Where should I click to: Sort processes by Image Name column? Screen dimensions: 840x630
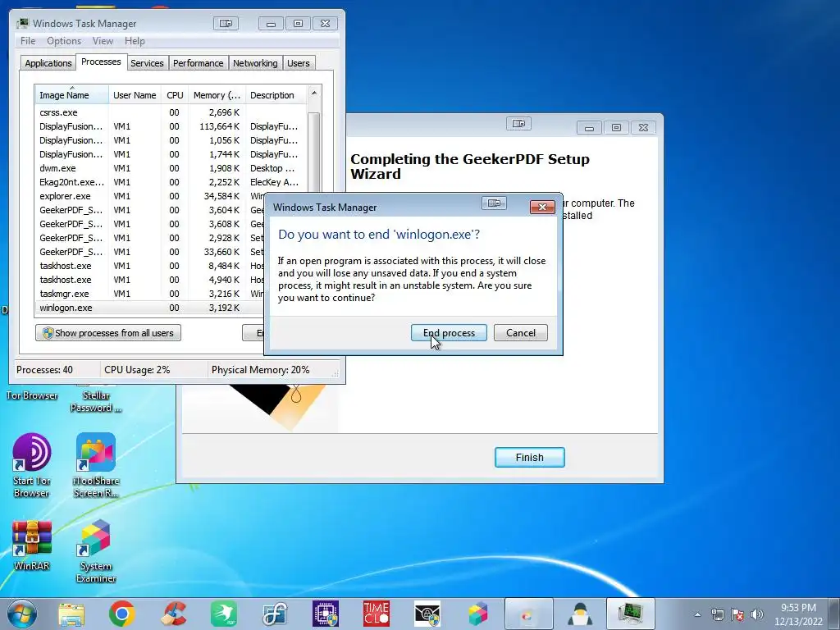[x=72, y=95]
